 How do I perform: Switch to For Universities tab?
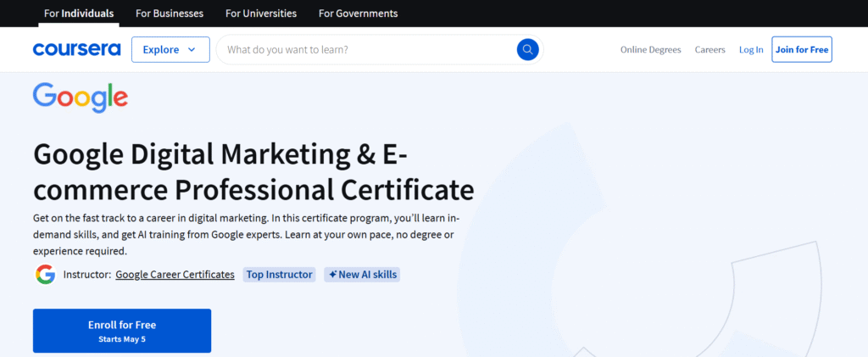pyautogui.click(x=261, y=14)
